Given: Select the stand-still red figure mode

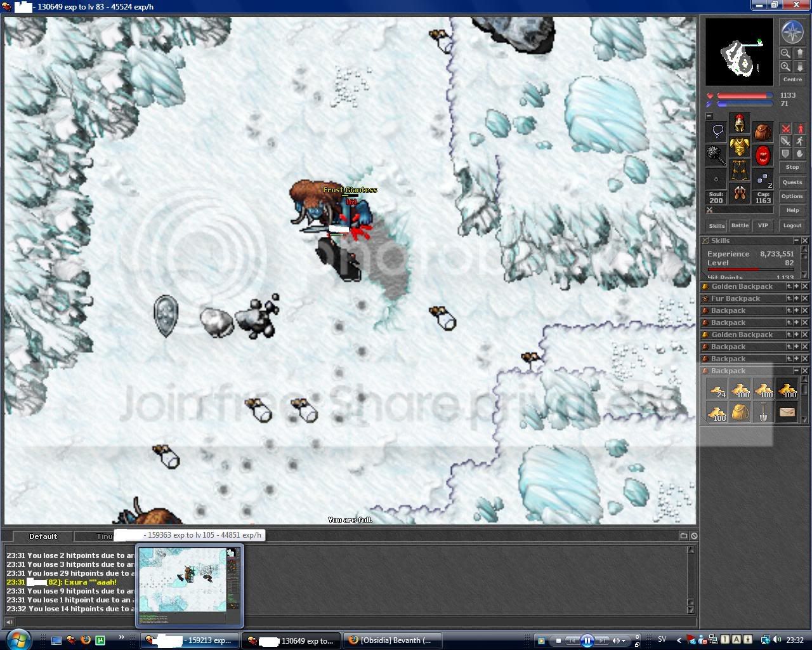Looking at the screenshot, I should [799, 129].
